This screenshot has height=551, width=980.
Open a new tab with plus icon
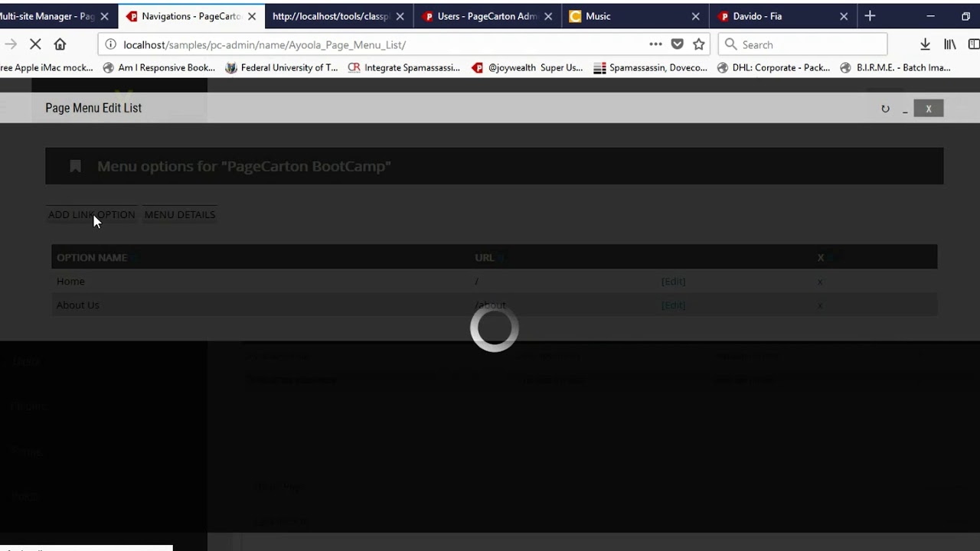click(870, 16)
